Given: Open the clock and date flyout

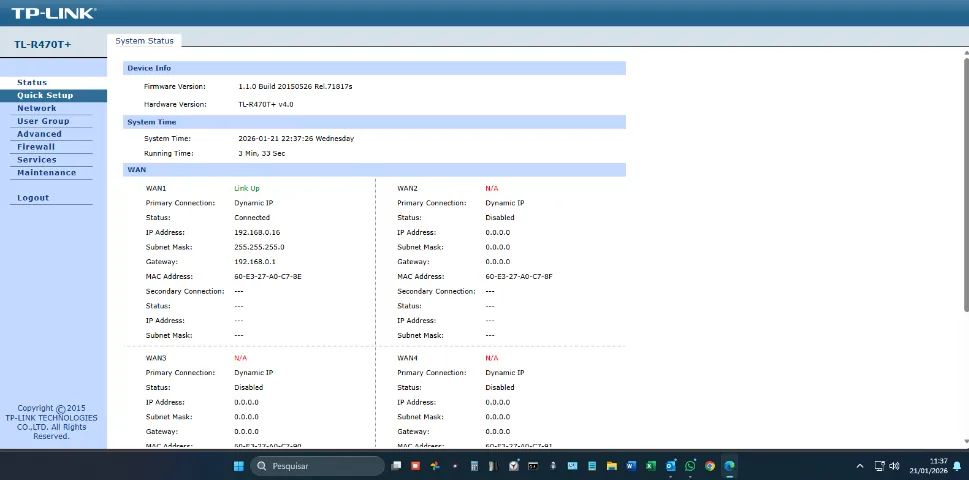Looking at the screenshot, I should pos(929,466).
